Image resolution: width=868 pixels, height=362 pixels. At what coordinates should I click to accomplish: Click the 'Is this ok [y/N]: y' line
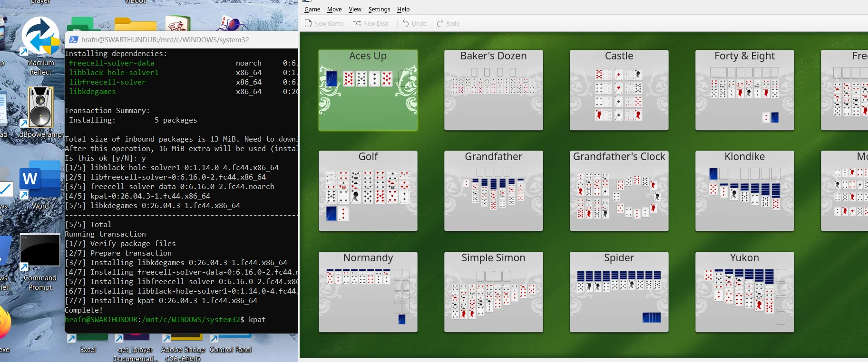coord(105,158)
